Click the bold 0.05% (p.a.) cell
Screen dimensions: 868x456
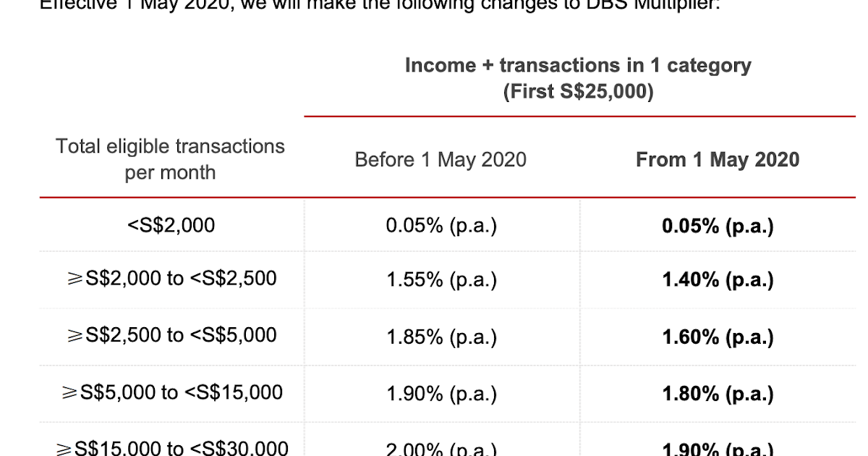tap(718, 226)
